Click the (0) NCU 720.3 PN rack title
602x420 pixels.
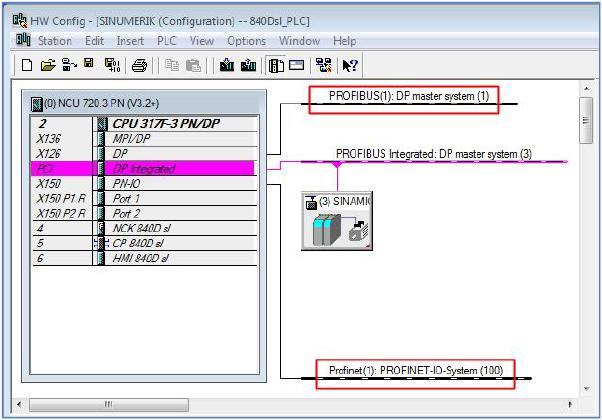pos(101,104)
